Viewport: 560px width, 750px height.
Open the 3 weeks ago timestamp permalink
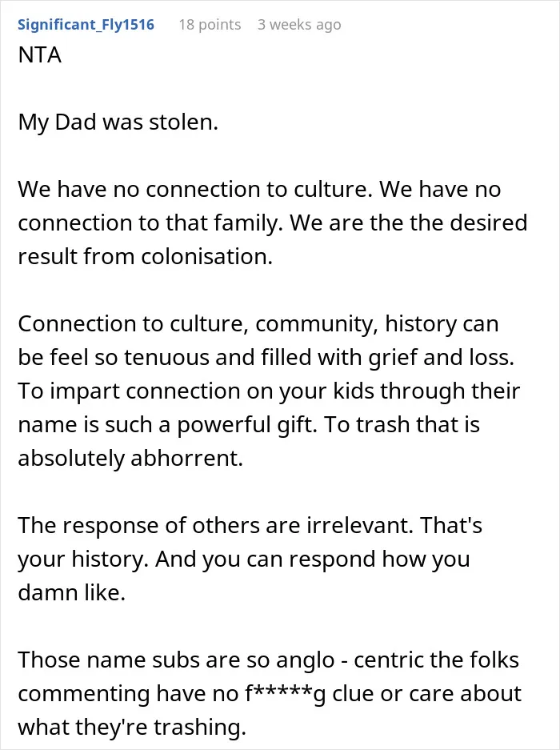299,24
